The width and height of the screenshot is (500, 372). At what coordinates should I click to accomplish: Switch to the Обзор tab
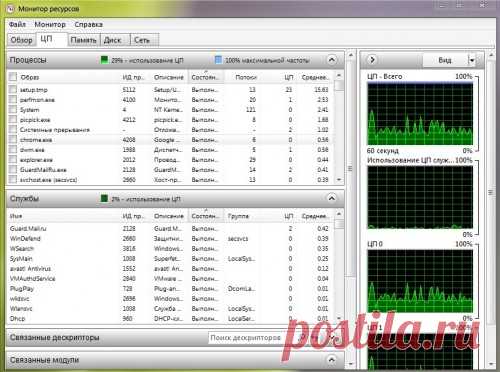point(21,40)
